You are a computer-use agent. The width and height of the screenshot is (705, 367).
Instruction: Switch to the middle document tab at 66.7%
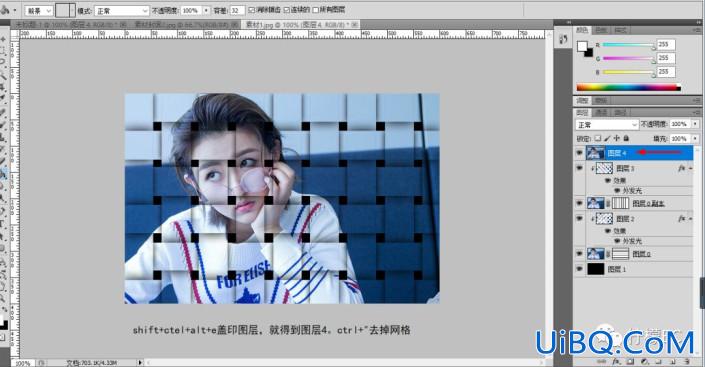coord(185,25)
